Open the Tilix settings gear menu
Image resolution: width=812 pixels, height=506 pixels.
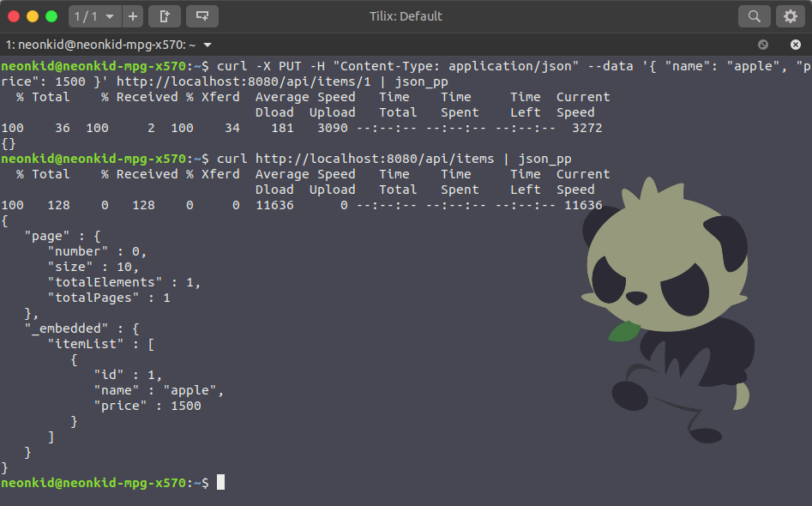click(791, 16)
